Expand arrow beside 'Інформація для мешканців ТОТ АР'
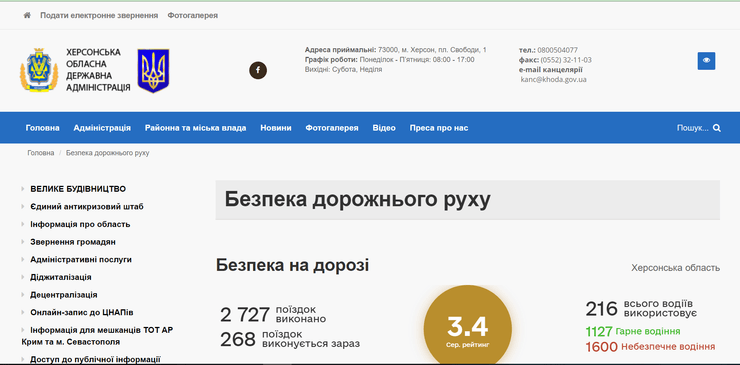The width and height of the screenshot is (740, 365). [x=23, y=330]
